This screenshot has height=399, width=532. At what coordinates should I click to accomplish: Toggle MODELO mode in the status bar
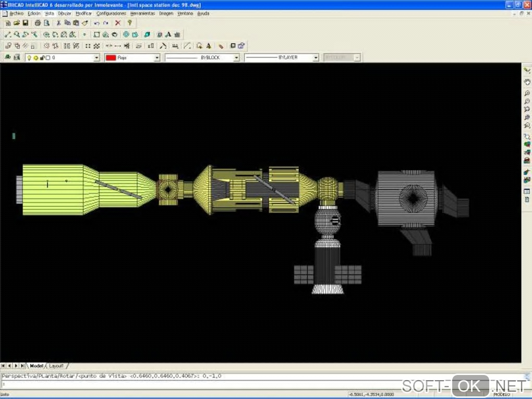pos(502,395)
